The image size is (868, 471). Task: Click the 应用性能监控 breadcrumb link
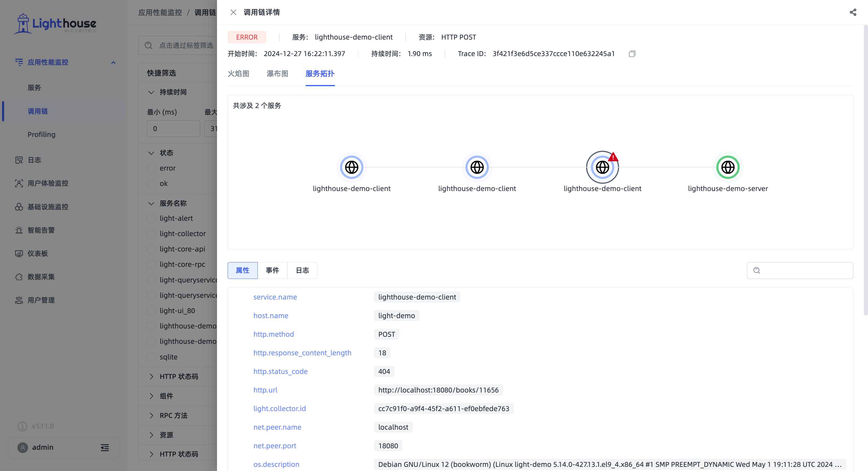click(160, 12)
